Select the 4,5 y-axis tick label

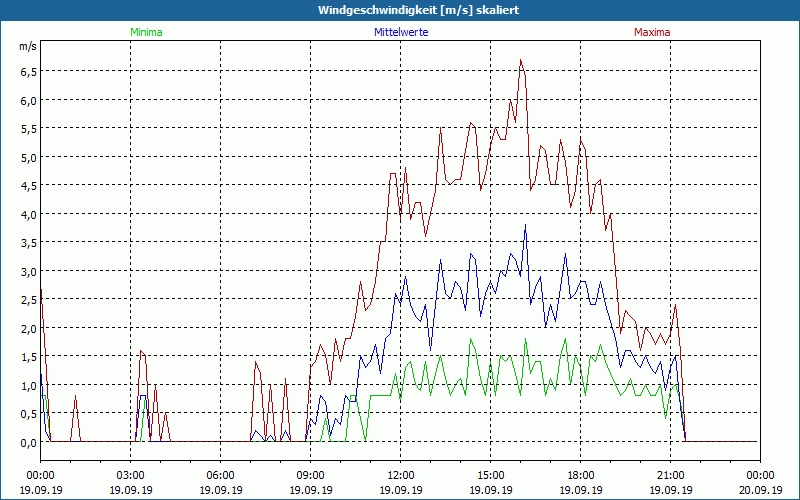pyautogui.click(x=27, y=186)
